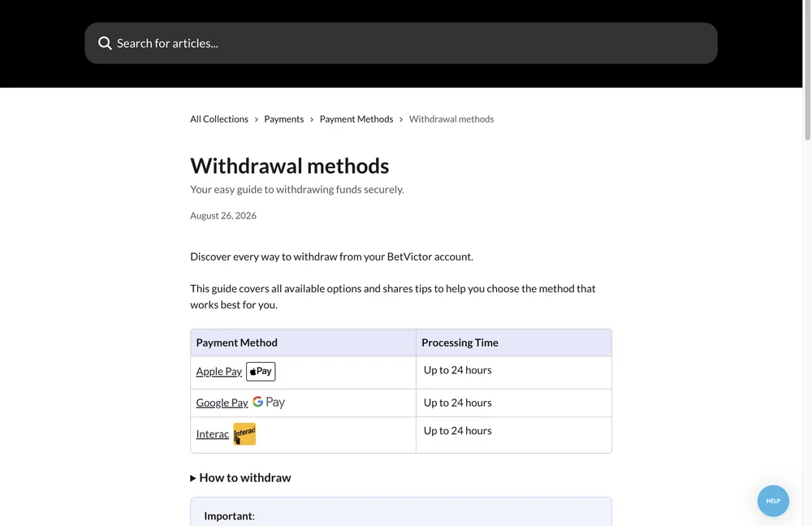The height and width of the screenshot is (526, 812).
Task: Click the Google Pay logo icon
Action: [x=269, y=403]
